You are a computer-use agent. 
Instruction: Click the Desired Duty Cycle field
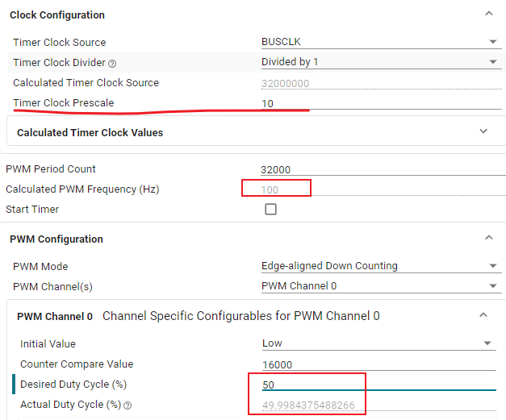[x=378, y=385]
